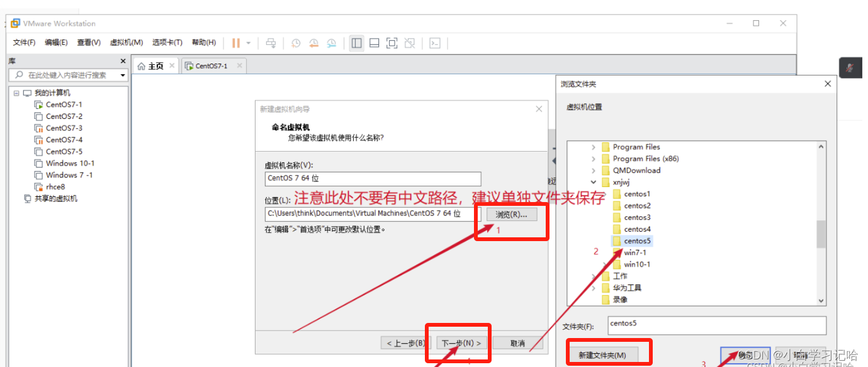Image resolution: width=868 pixels, height=367 pixels.
Task: Select the centos5 folder
Action: tap(632, 241)
